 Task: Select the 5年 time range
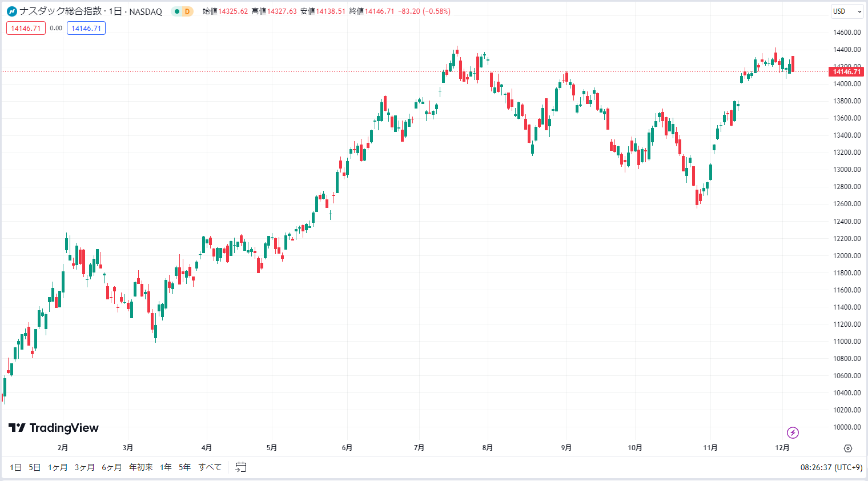click(184, 467)
